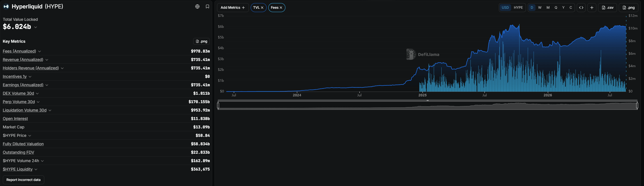This screenshot has height=186, width=644.
Task: Click the $162.89m HYPE volume value
Action: coord(200,161)
